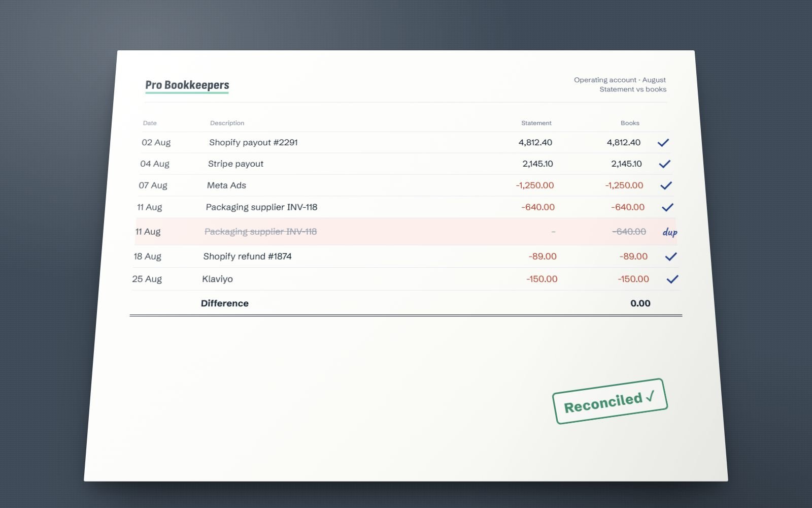Screen dimensions: 812x508
Task: Select statement amount 2,145.10
Action: point(538,164)
